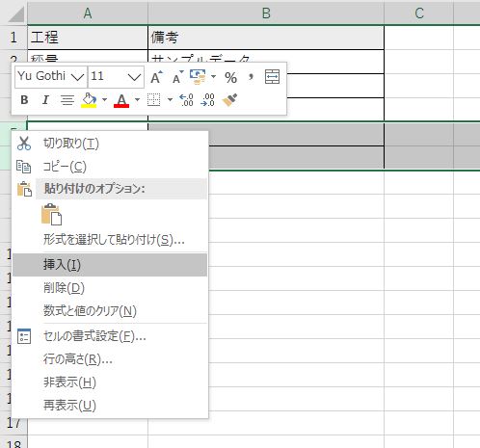The height and width of the screenshot is (448, 480).
Task: Click the format cells icon in menu
Action: click(24, 336)
